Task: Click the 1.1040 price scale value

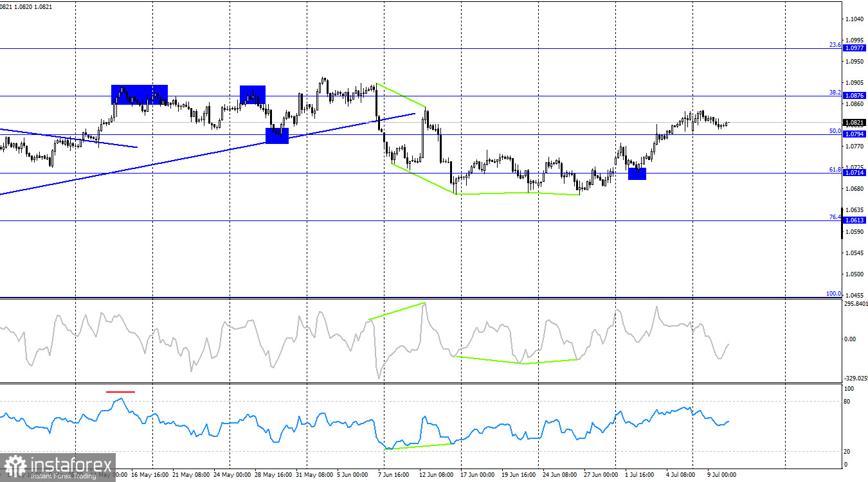Action: [855, 19]
